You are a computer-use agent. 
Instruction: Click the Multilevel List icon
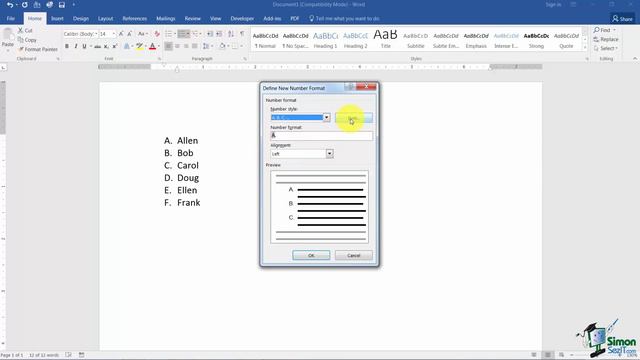click(x=195, y=34)
